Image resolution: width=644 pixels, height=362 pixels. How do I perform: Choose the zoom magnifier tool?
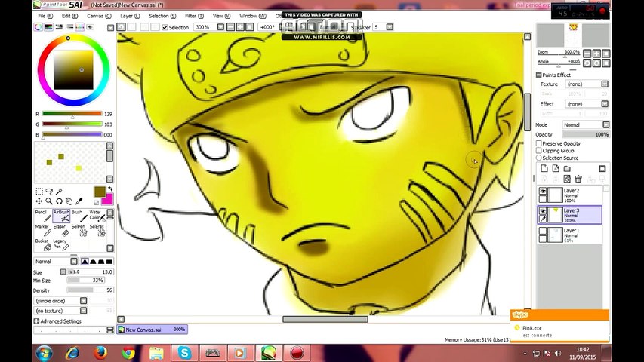click(49, 201)
